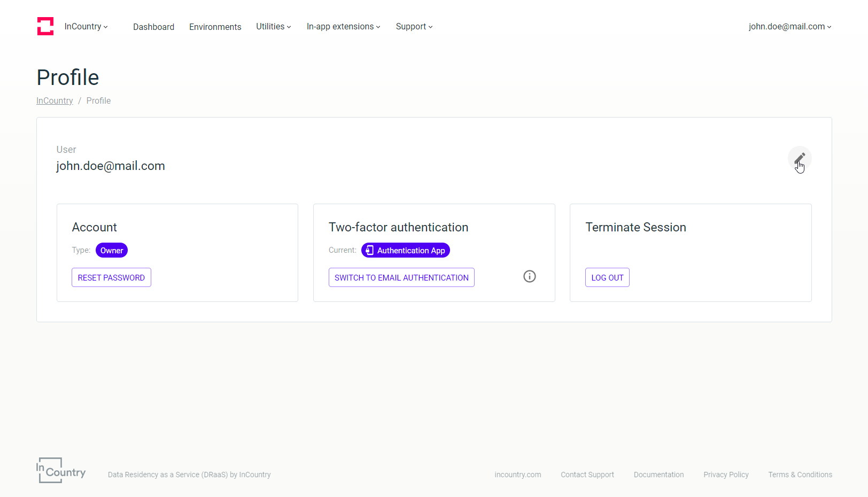
Task: Switch to email authentication
Action: [x=401, y=277]
